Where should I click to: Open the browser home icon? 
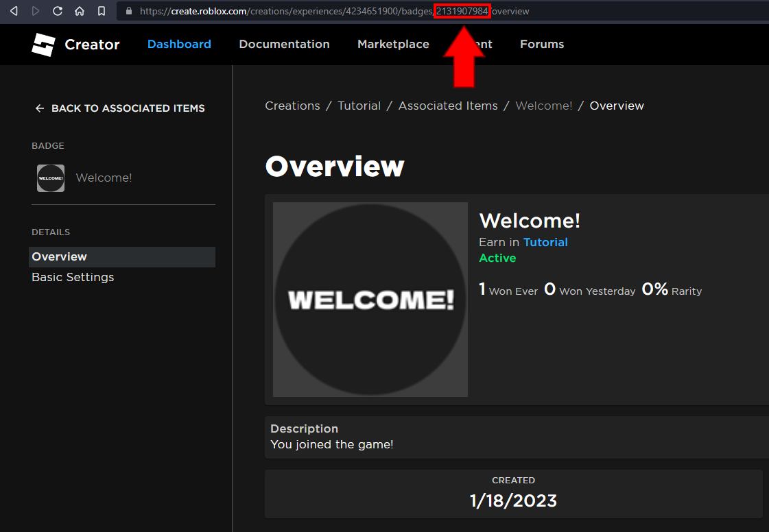point(80,11)
